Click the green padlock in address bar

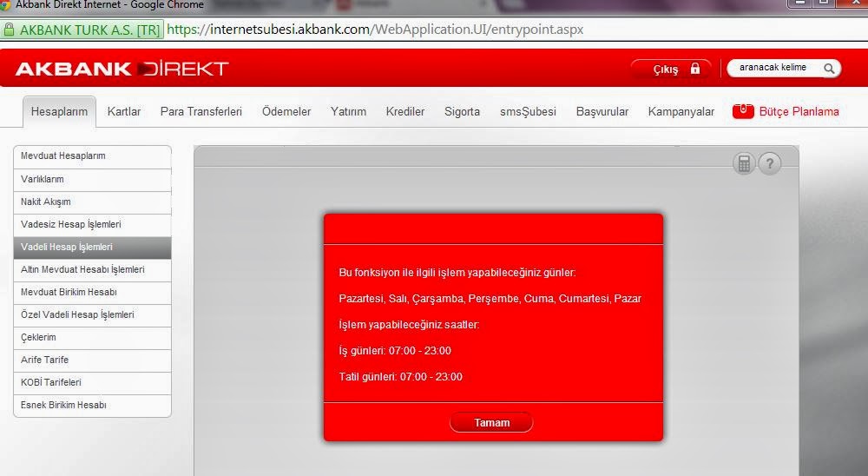(x=9, y=30)
